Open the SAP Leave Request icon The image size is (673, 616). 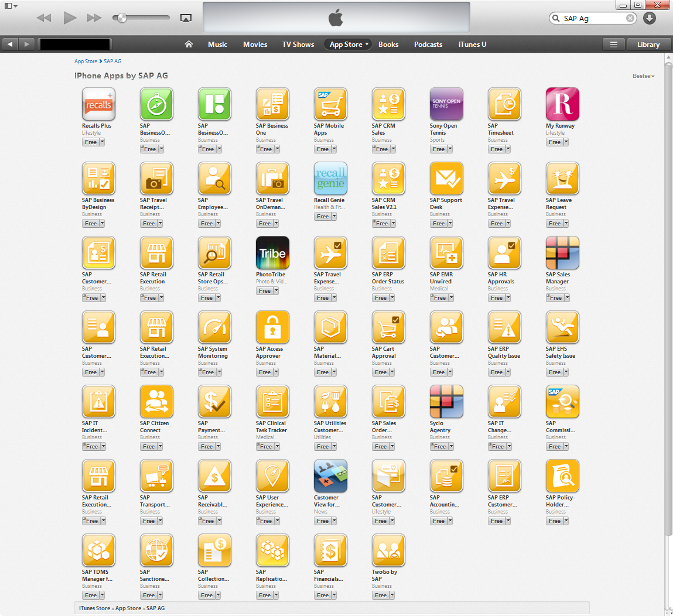tap(562, 179)
